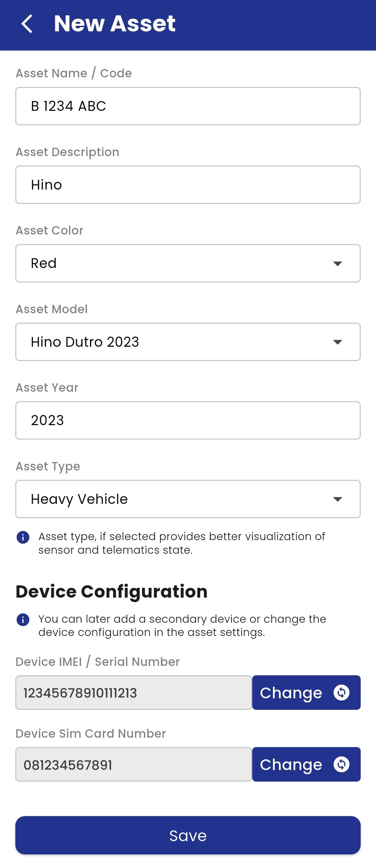Viewport: 376px width, 868px height.
Task: Click sync icon on IMEI Change button
Action: [341, 693]
